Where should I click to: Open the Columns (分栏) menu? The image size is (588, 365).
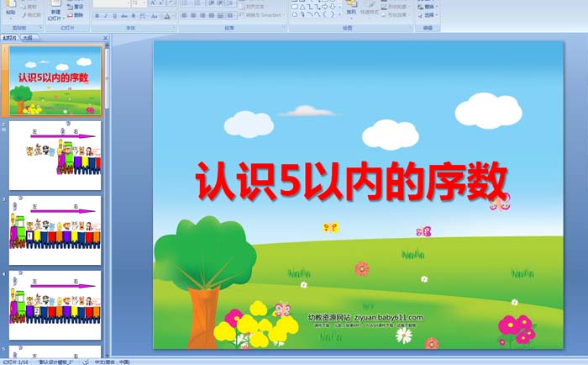[x=231, y=16]
